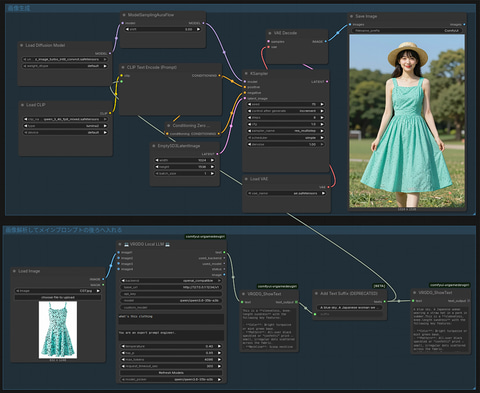Collapse the EmptySD3LatentImage node title dot
The height and width of the screenshot is (393, 480).
coord(154,146)
